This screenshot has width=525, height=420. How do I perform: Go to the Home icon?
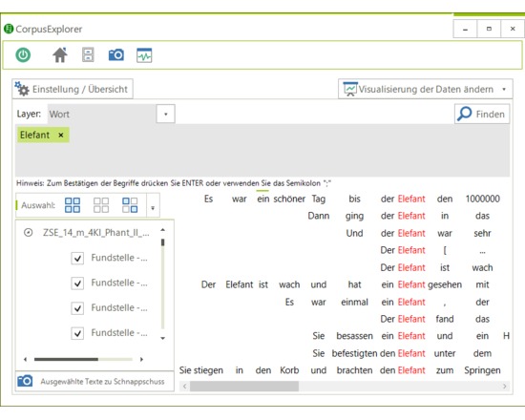[x=60, y=55]
